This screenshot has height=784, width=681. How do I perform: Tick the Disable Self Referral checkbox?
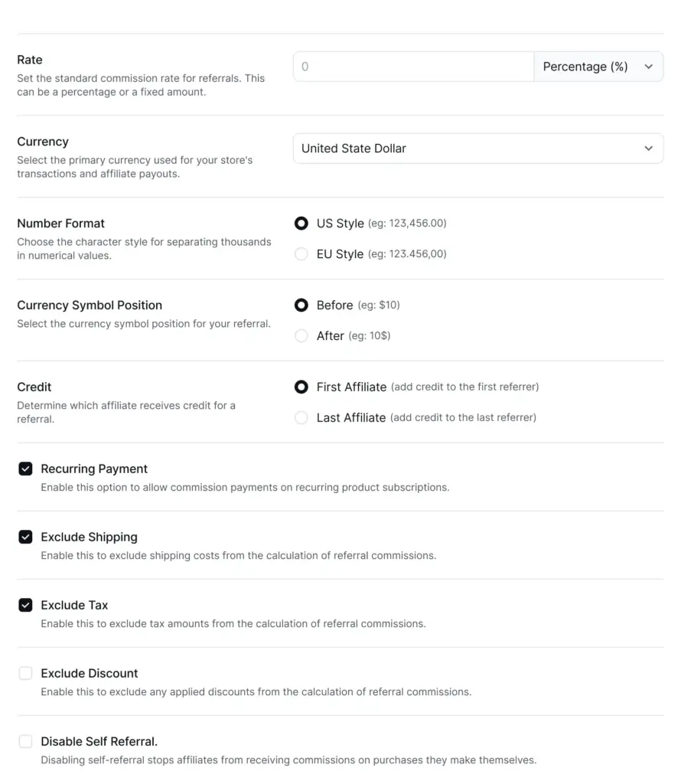25,741
